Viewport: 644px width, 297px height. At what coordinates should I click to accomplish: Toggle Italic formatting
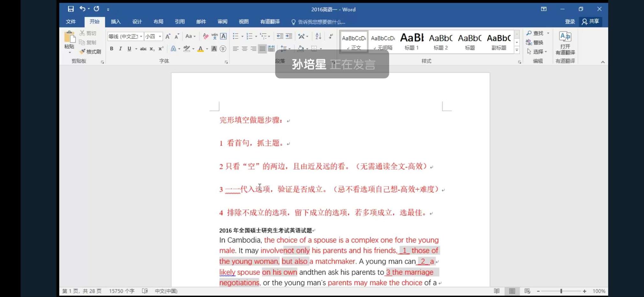[120, 49]
